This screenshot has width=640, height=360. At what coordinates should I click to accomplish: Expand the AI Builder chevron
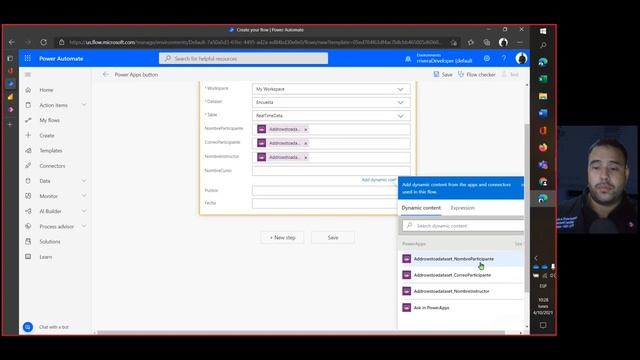point(84,211)
